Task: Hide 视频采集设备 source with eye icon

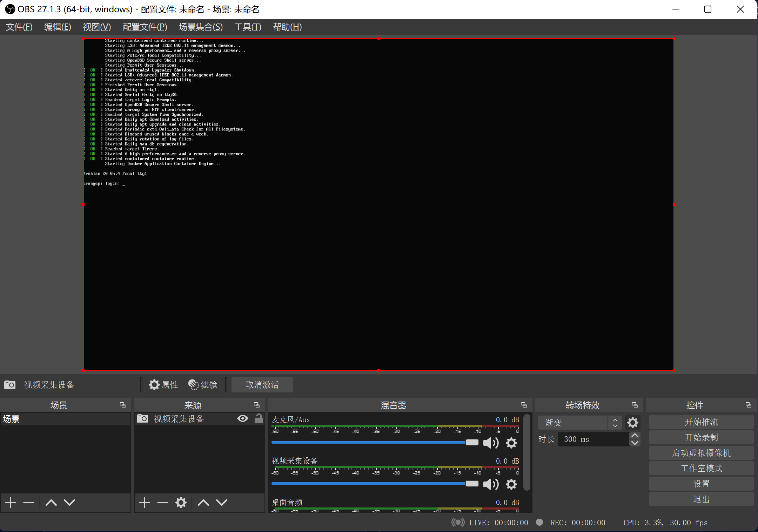Action: click(242, 418)
